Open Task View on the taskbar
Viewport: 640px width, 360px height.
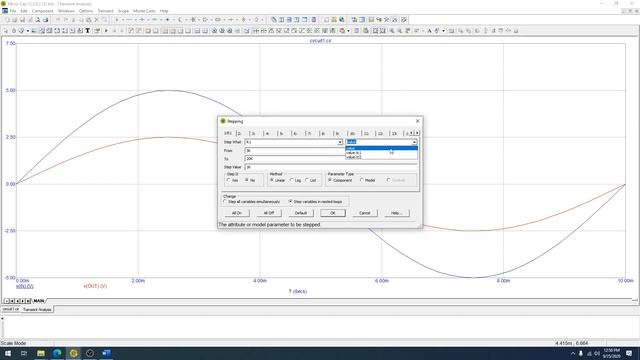pos(24,353)
